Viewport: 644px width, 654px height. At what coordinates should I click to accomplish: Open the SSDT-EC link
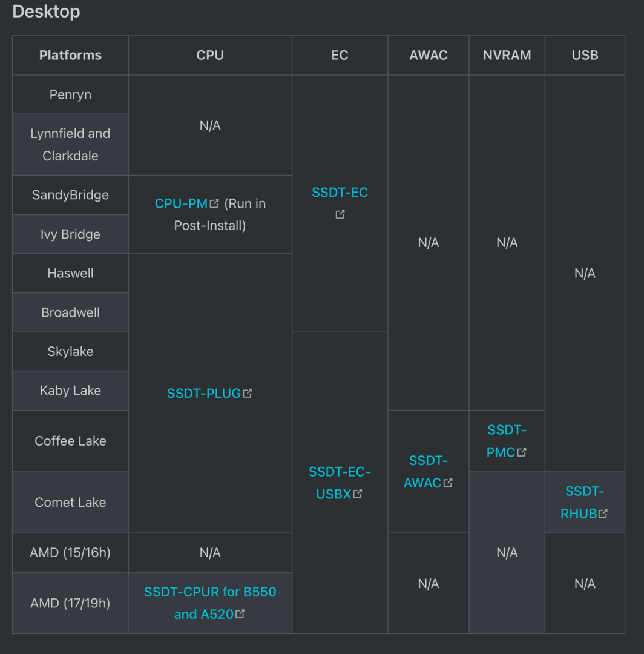(x=340, y=193)
